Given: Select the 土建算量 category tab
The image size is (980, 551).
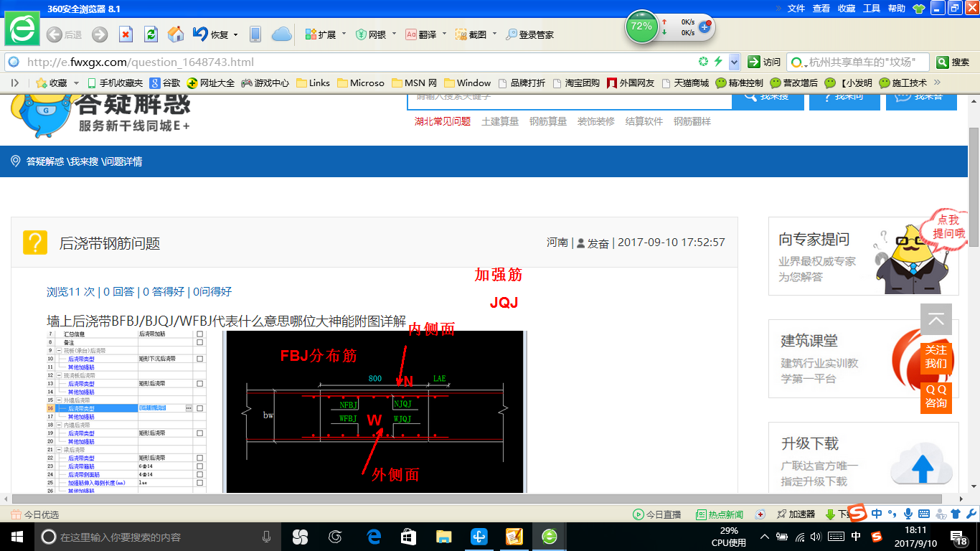Looking at the screenshot, I should [500, 121].
